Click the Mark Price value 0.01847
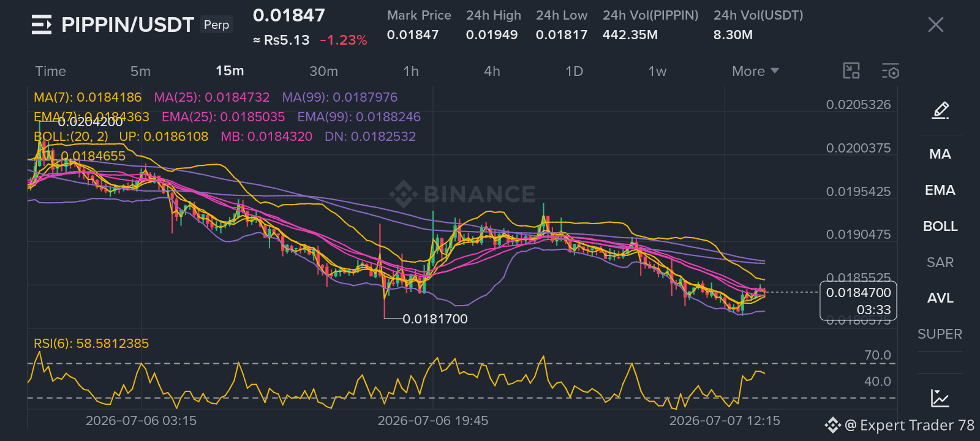 pyautogui.click(x=413, y=35)
